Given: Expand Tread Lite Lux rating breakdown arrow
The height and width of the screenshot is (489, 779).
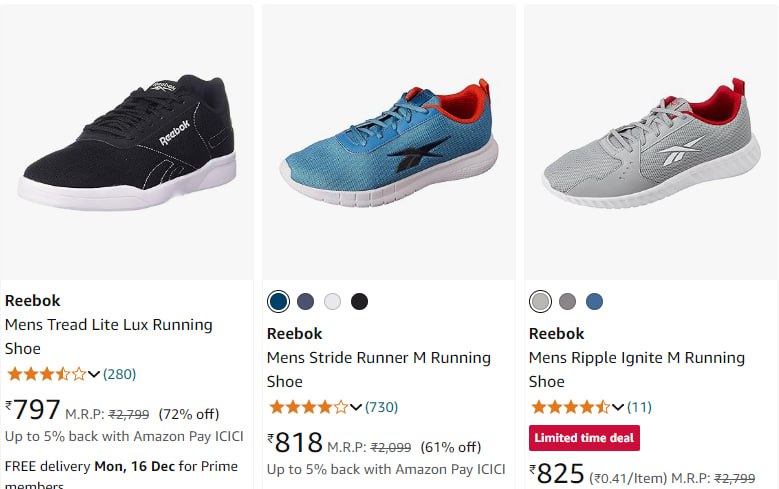Looking at the screenshot, I should [x=94, y=374].
